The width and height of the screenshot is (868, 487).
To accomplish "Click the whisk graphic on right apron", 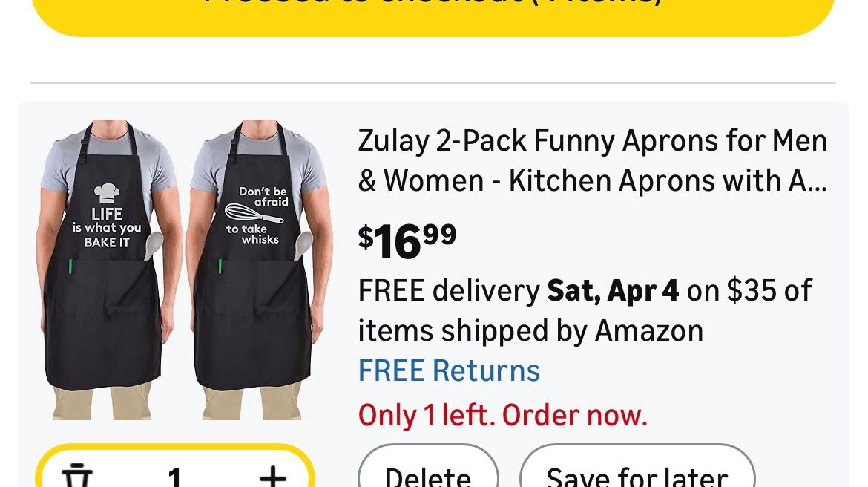I will point(254,215).
